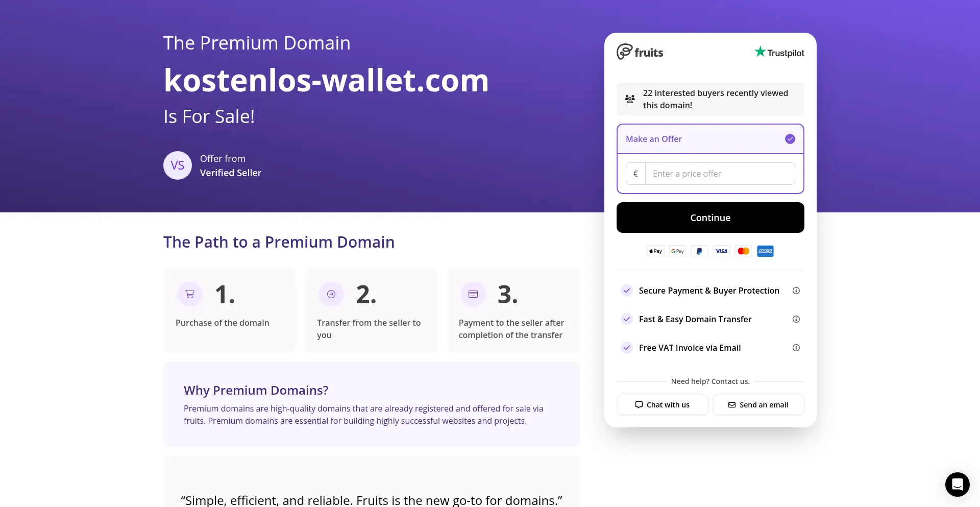Click the Apple Pay payment icon
This screenshot has width=980, height=507.
pyautogui.click(x=655, y=251)
